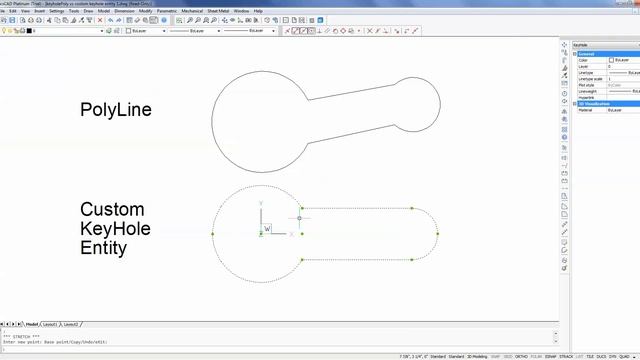Click the bottom icon in right strip
The height and width of the screenshot is (360, 640).
click(564, 268)
